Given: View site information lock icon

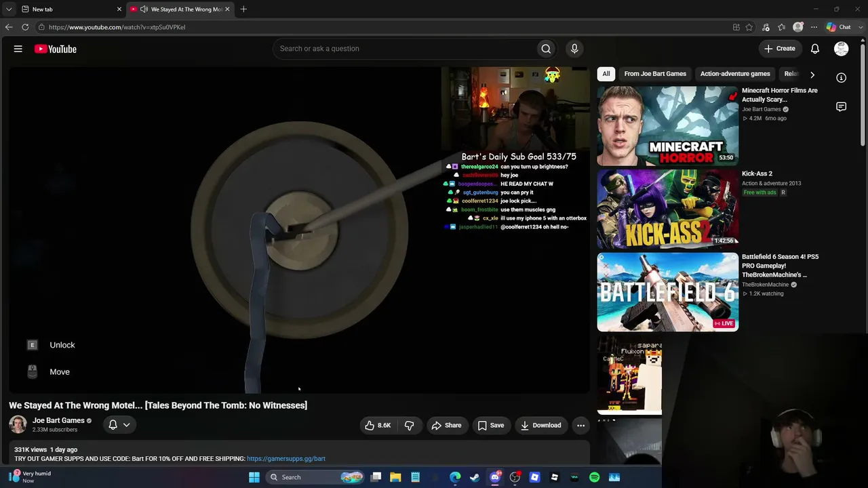Looking at the screenshot, I should point(41,27).
